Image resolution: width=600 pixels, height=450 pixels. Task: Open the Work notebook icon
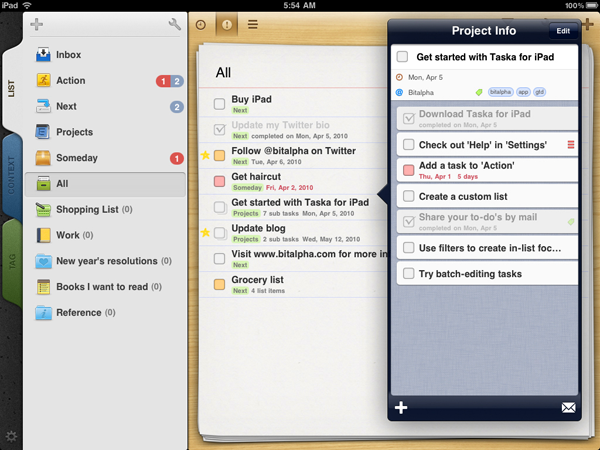[x=43, y=235]
